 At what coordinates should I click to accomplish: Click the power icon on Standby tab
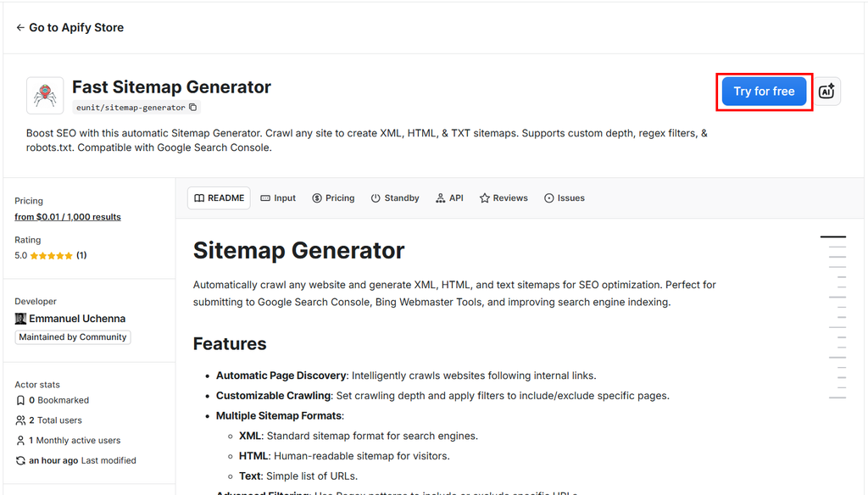coord(376,198)
